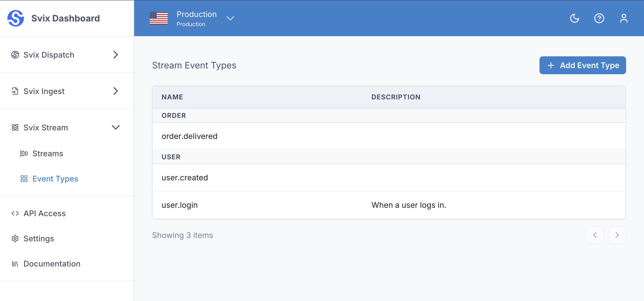Open the user.login event type row

[x=179, y=205]
